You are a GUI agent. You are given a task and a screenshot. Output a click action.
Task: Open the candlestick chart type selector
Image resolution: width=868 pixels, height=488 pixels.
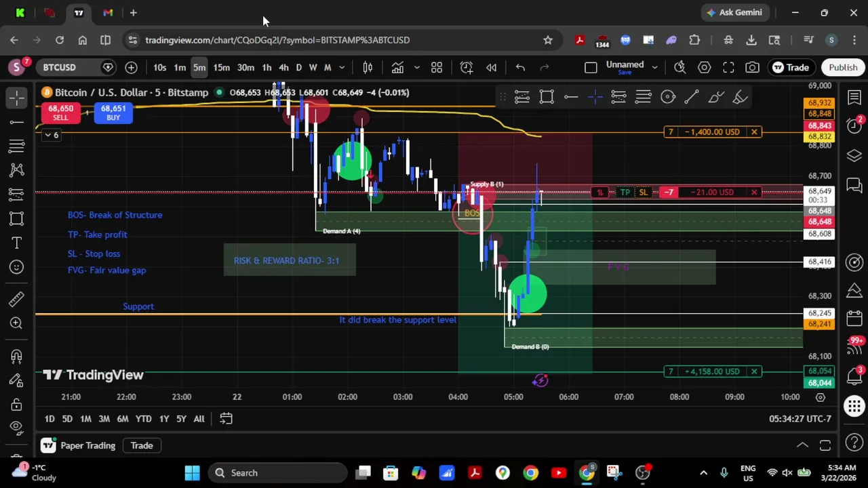click(368, 67)
